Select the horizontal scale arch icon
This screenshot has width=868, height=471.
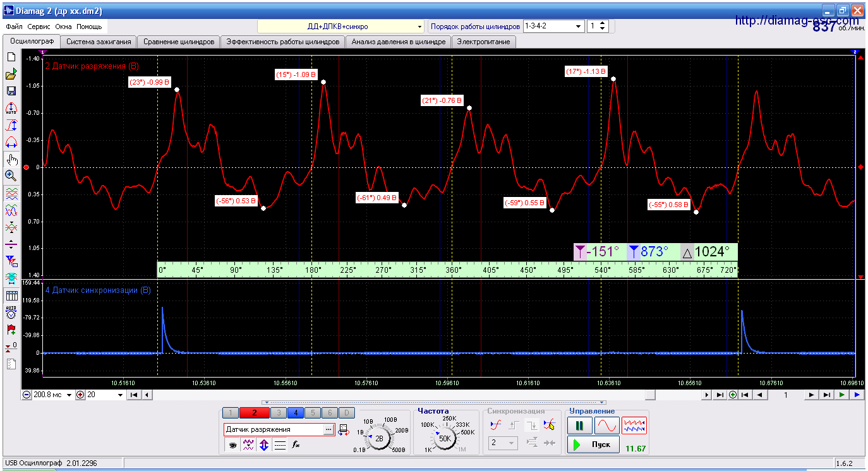[x=11, y=143]
